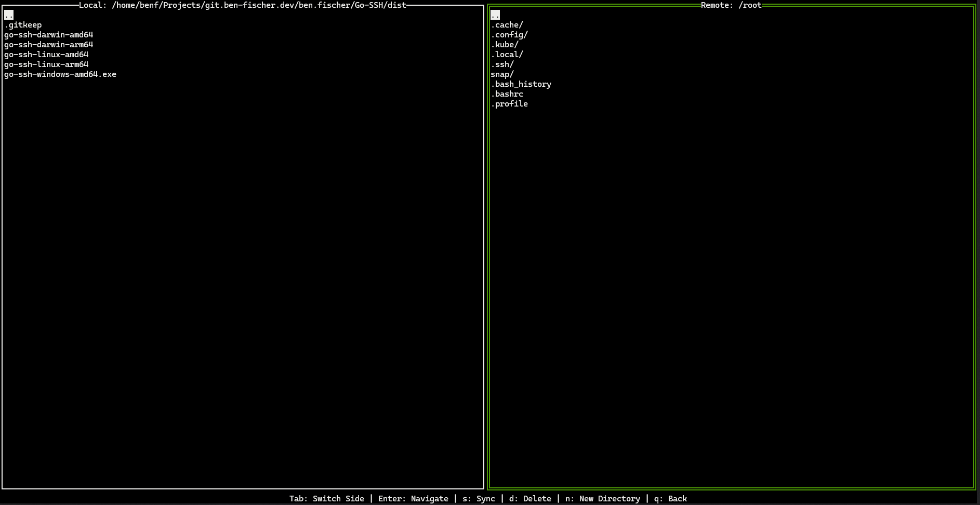This screenshot has height=505, width=980.
Task: Select the local parent directory '..' entry
Action: pos(9,15)
